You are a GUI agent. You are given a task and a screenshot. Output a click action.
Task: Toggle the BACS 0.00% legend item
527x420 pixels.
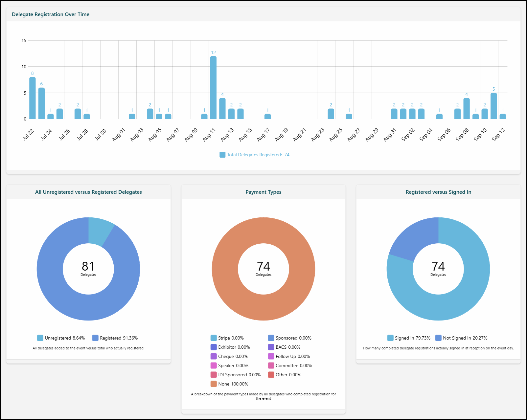click(x=284, y=347)
